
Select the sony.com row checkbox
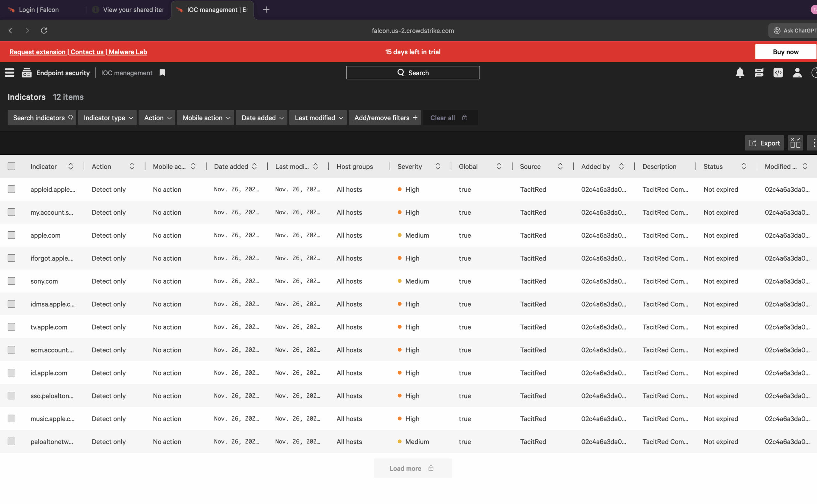coord(12,281)
